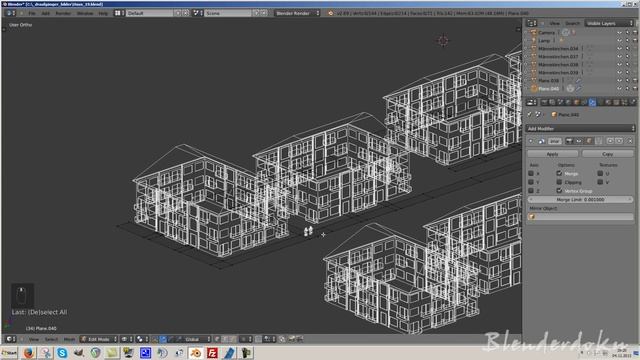Open the info editor type selector

(11, 13)
